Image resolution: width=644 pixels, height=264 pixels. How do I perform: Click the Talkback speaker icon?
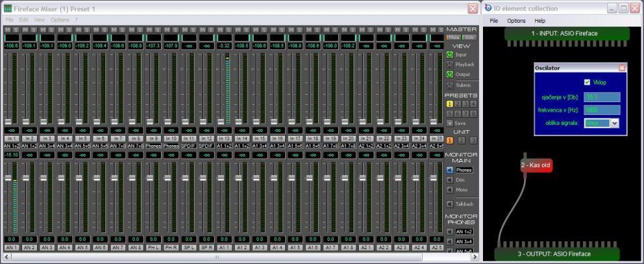pos(449,204)
